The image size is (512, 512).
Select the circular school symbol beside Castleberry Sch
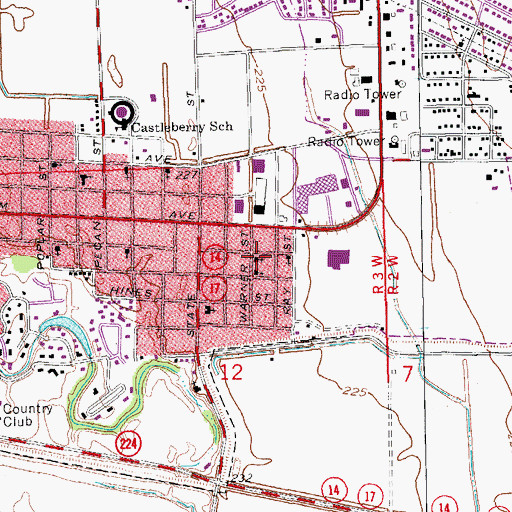coord(122,113)
